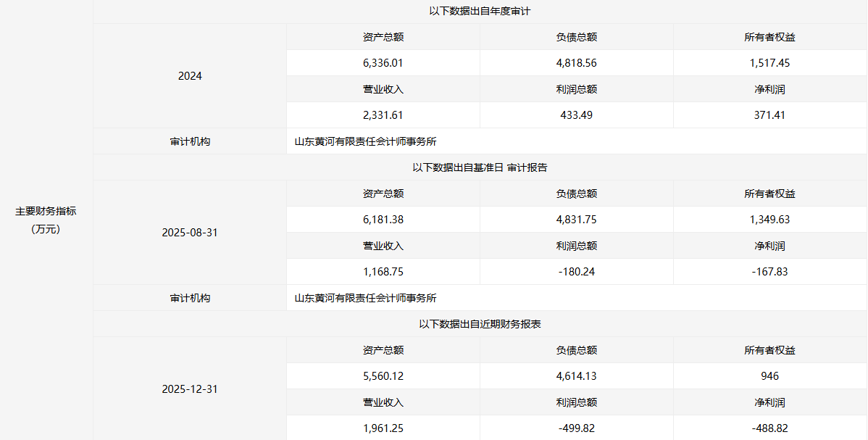The image size is (868, 440).
Task: Click the total liabilities value 4,831.75
Action: tap(576, 220)
